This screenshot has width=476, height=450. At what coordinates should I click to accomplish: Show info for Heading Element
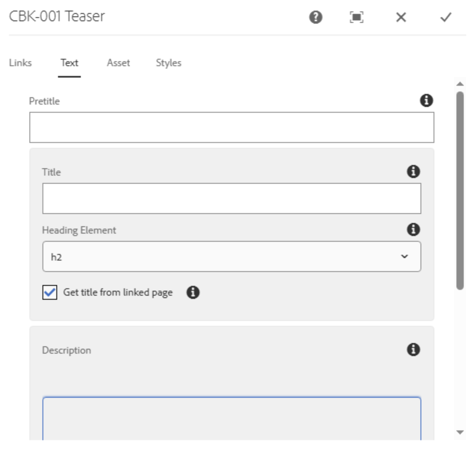coord(413,229)
